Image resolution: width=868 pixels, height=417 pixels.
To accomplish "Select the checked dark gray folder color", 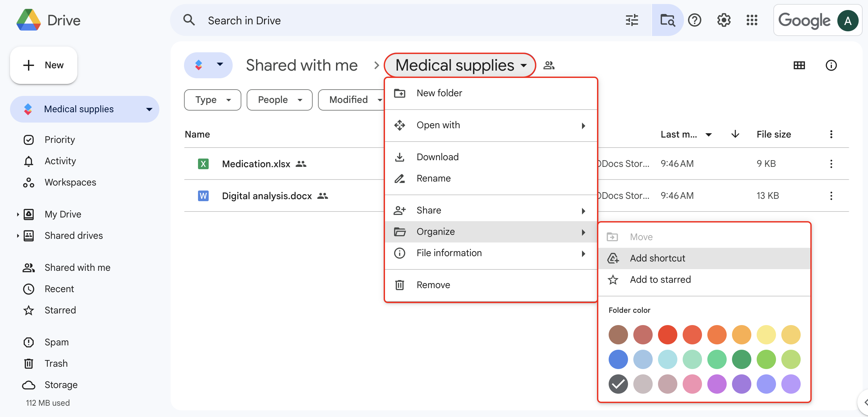I will click(x=618, y=384).
